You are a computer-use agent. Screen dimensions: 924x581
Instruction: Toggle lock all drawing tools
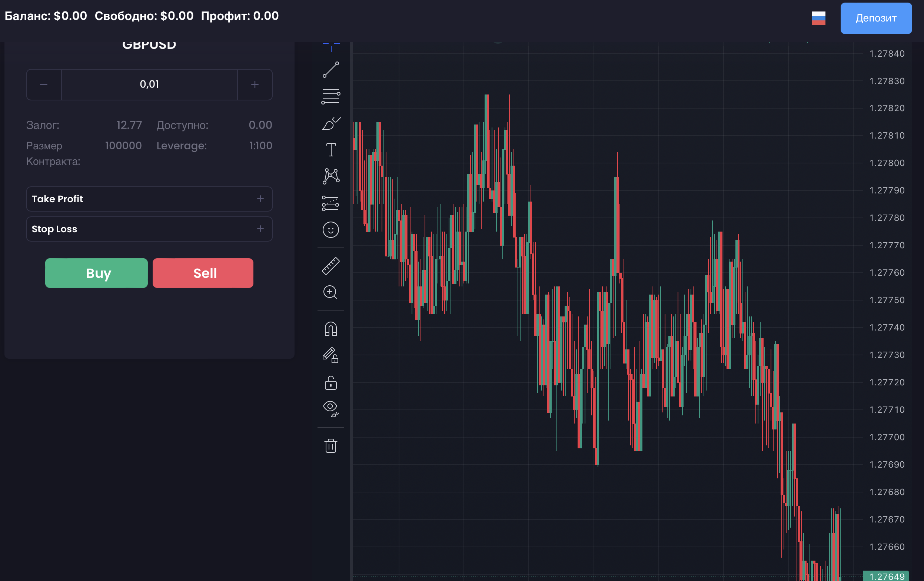[331, 382]
